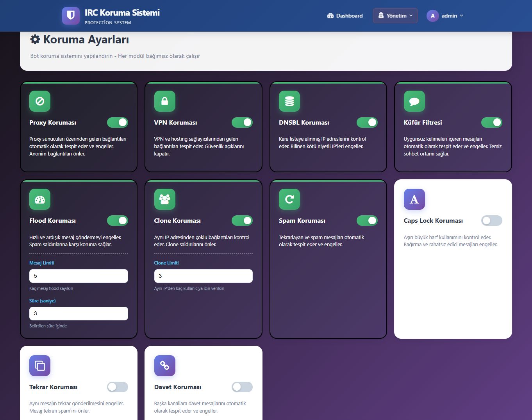Disable the Proxy Koruması toggle
The image size is (532, 420).
click(118, 123)
